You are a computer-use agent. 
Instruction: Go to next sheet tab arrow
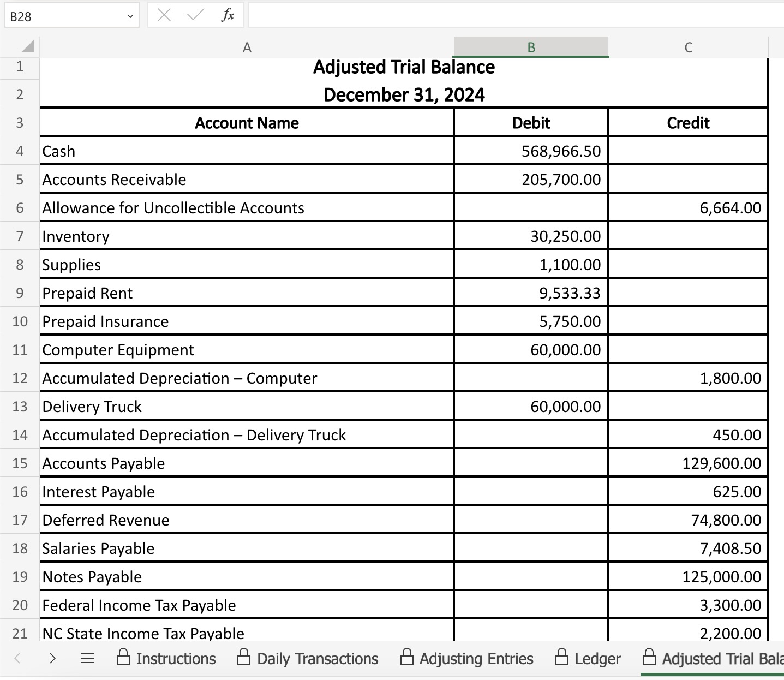(x=52, y=658)
